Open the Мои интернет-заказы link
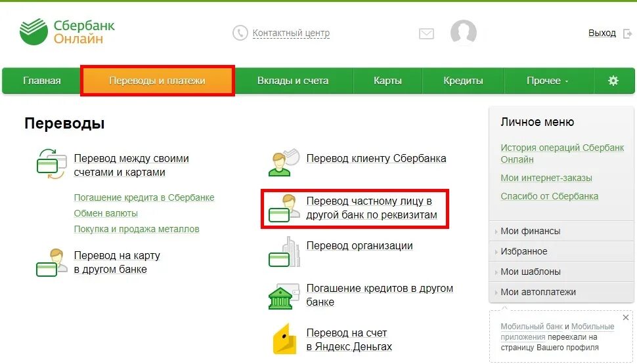637x364 pixels. [x=546, y=178]
